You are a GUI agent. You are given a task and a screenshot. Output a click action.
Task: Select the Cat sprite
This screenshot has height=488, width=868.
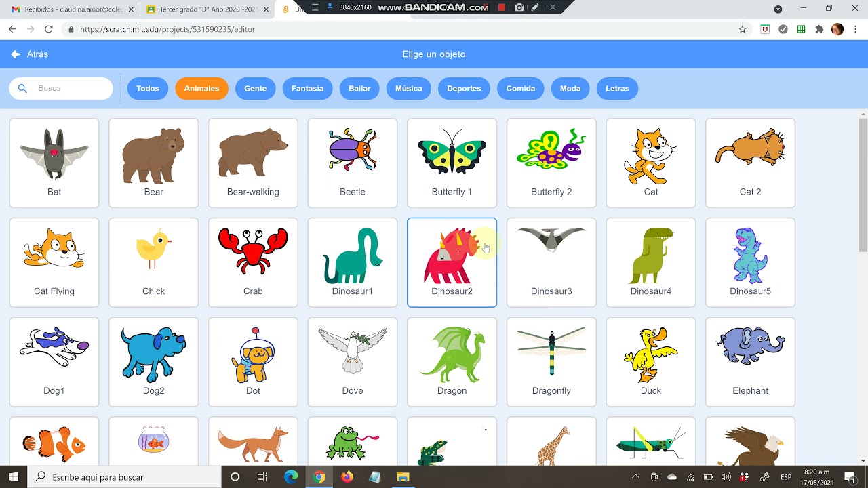coord(651,163)
